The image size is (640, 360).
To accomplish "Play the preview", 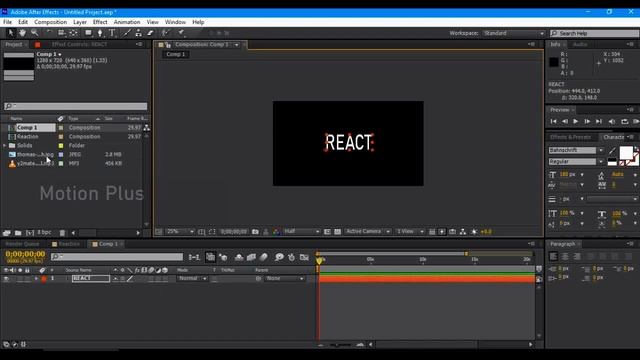I will tap(576, 121).
